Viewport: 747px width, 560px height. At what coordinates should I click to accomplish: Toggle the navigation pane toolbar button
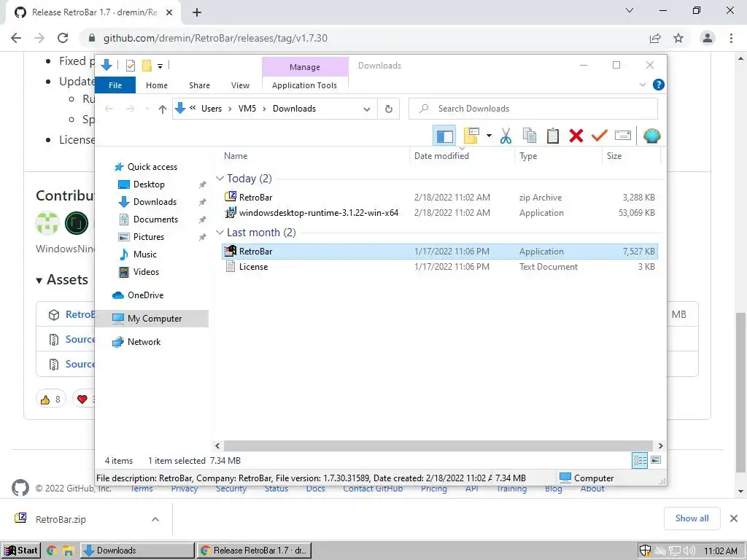(444, 136)
